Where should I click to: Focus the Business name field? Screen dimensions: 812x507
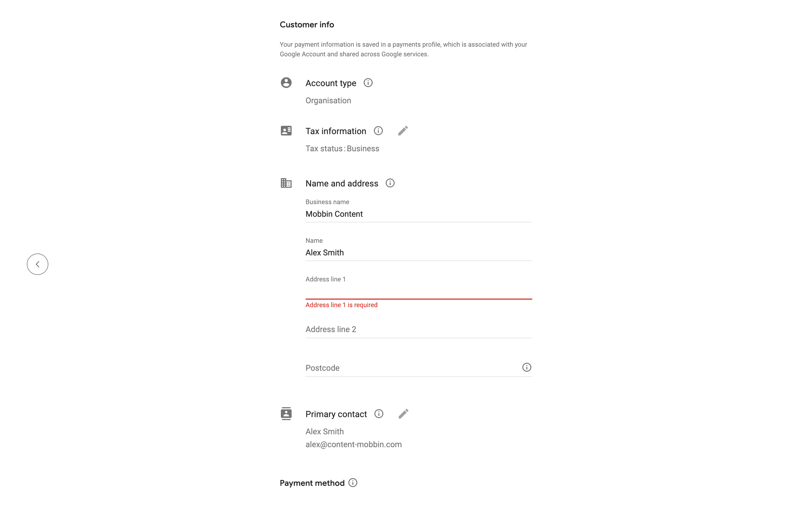click(x=418, y=214)
